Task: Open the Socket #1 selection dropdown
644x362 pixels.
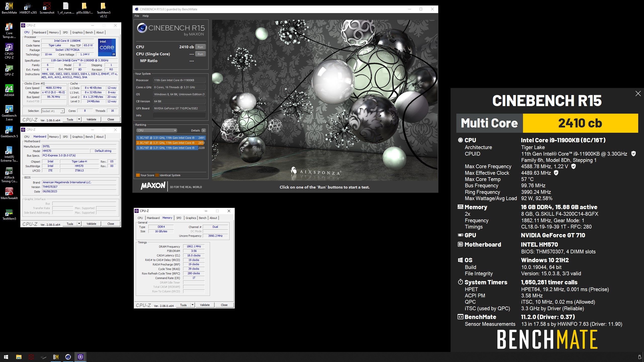Action: tap(53, 111)
